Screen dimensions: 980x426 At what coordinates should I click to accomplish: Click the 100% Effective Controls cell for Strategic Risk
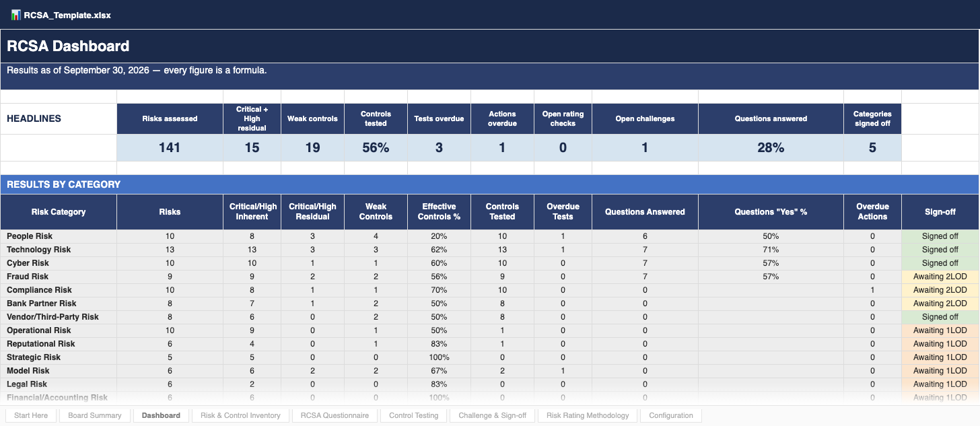click(439, 357)
